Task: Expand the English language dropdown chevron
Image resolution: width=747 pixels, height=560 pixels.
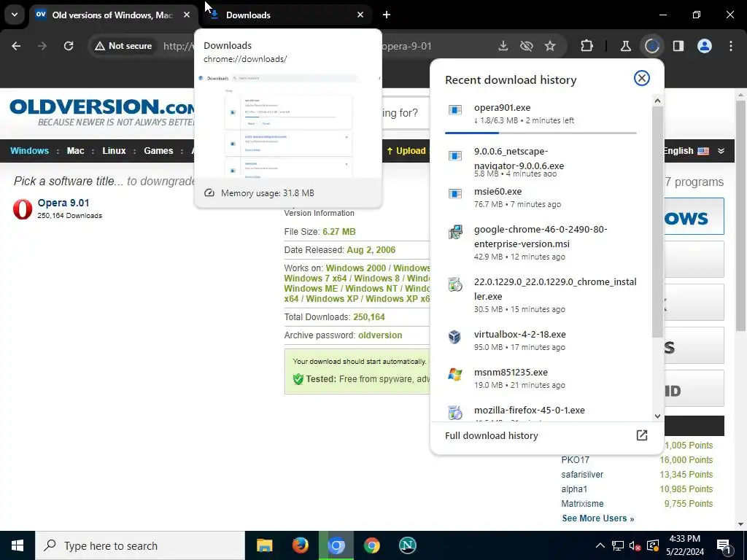Action: point(721,151)
